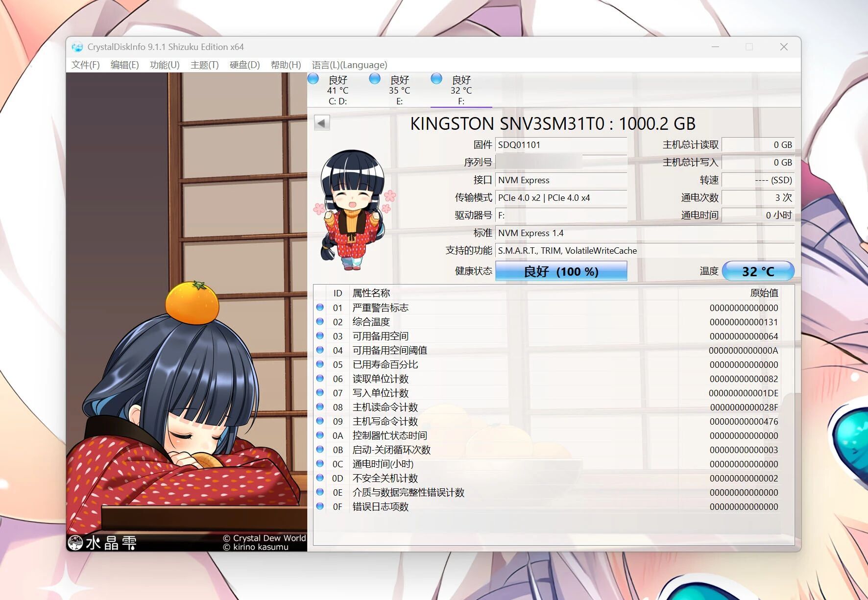The height and width of the screenshot is (600, 868).
Task: Click the status dot of attribute 04
Action: 320,350
